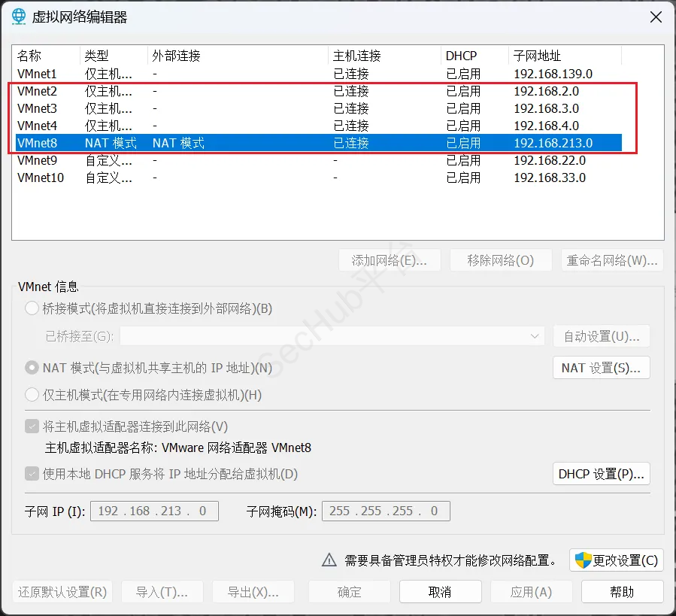Click subnet address 192.168.4.0
The width and height of the screenshot is (676, 616).
coord(546,126)
